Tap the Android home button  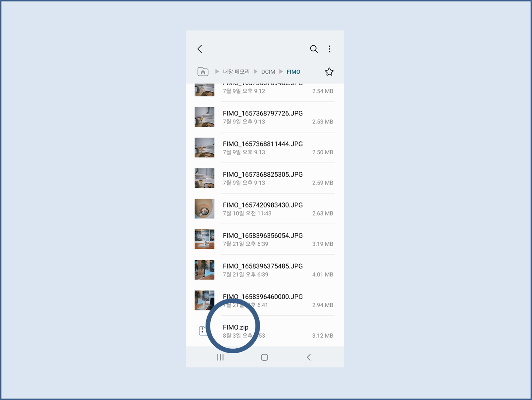click(264, 357)
